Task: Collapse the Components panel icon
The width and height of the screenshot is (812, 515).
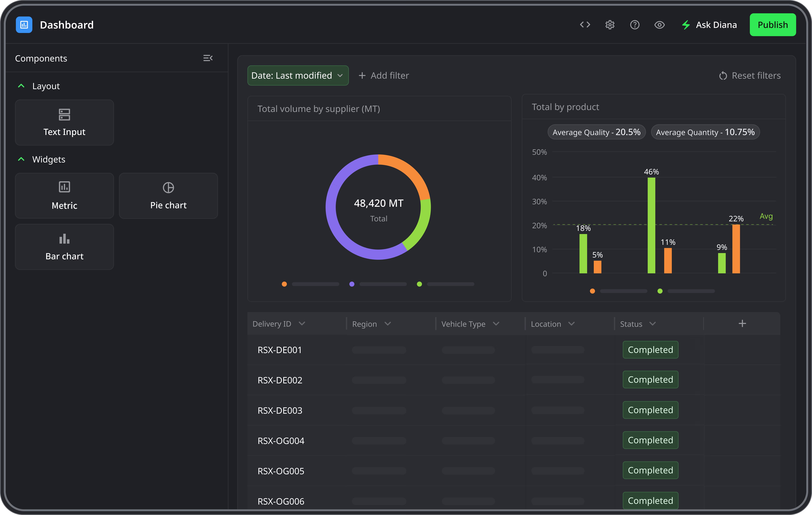Action: pyautogui.click(x=208, y=58)
